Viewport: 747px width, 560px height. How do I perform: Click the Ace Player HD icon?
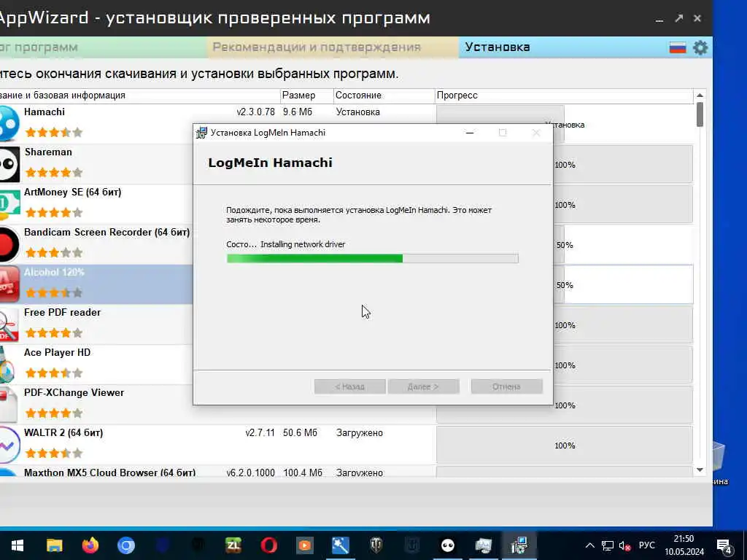point(7,365)
